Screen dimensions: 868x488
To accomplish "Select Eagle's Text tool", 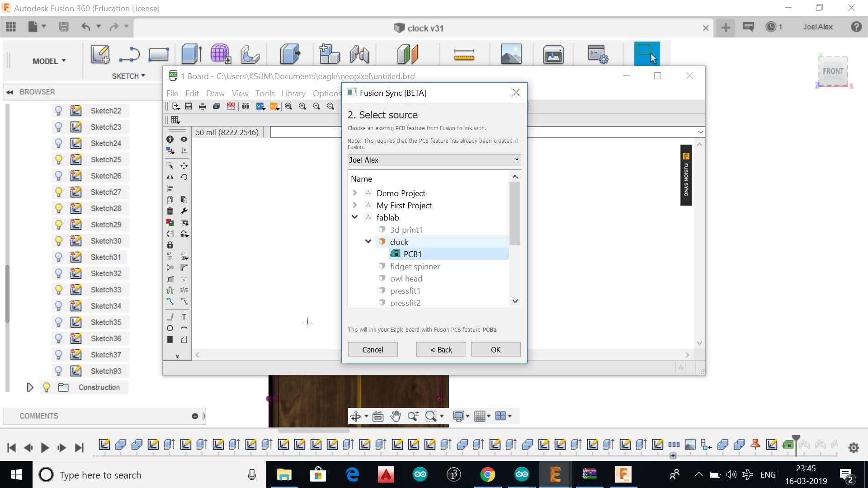I will pyautogui.click(x=184, y=317).
